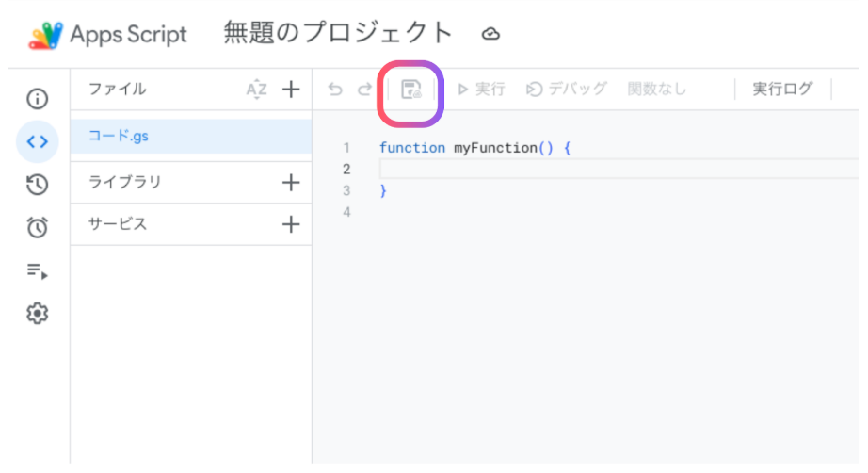Rename project via 無題のプロジェクト title

338,33
